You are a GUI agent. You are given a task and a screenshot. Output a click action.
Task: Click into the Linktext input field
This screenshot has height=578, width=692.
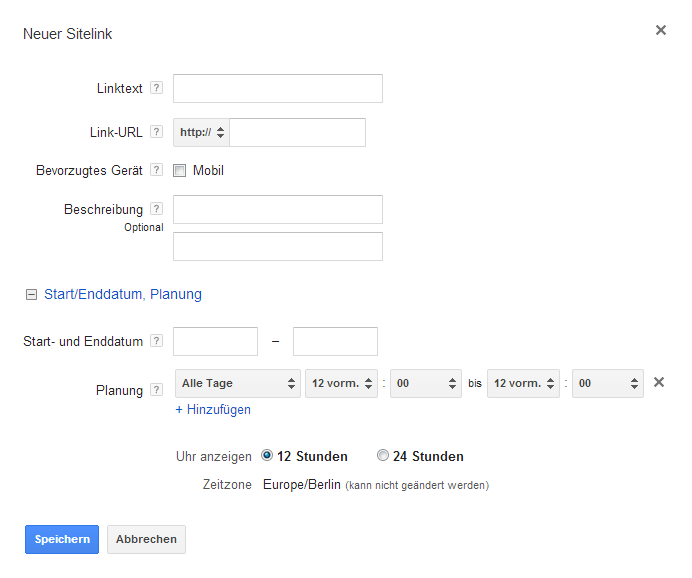click(278, 88)
